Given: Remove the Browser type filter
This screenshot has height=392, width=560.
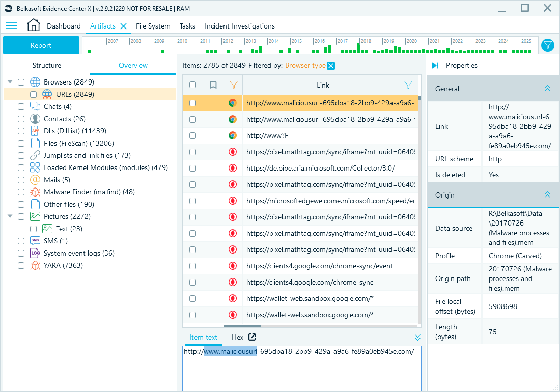Looking at the screenshot, I should click(x=331, y=65).
